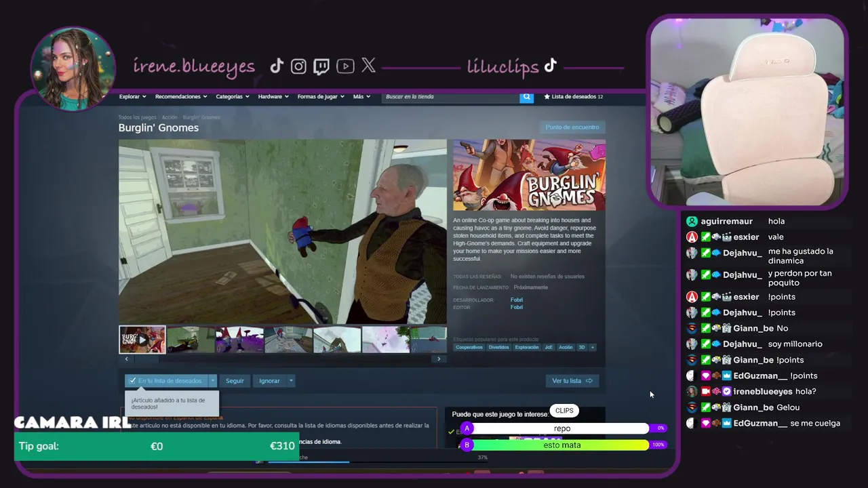Screen dimensions: 868x488
Task: Click the Burglin' Gnomes breadcrumb
Action: (x=201, y=117)
